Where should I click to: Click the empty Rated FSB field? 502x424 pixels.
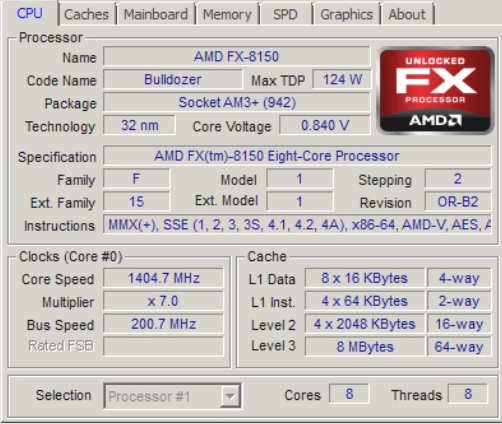[x=163, y=347]
